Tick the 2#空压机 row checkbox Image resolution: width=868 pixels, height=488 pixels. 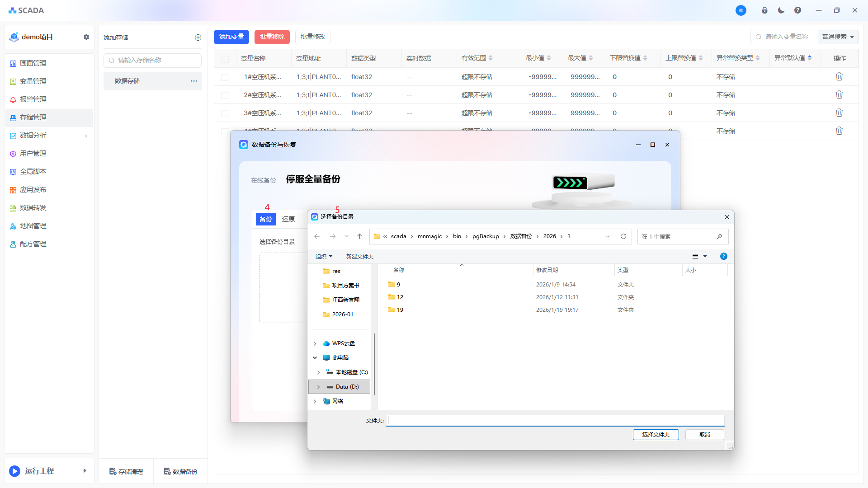(225, 95)
